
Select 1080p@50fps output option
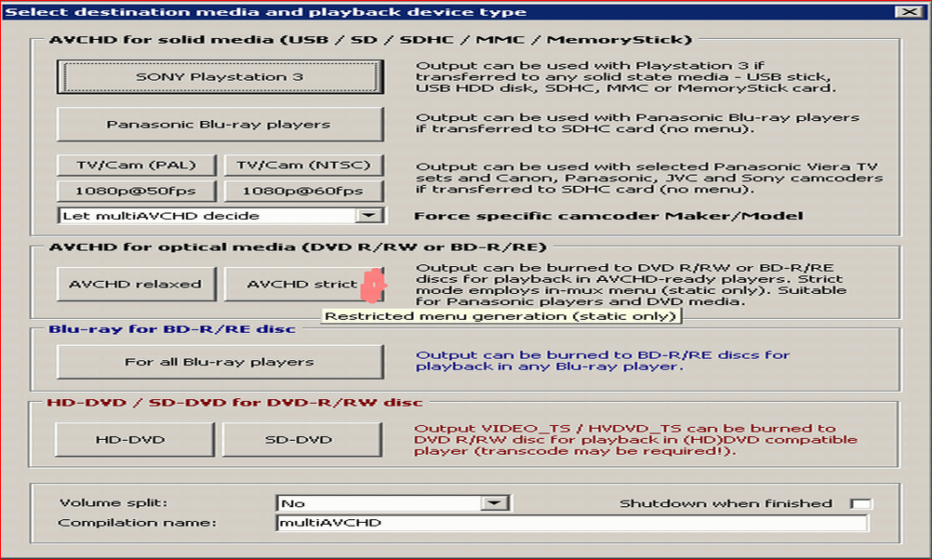coord(136,191)
